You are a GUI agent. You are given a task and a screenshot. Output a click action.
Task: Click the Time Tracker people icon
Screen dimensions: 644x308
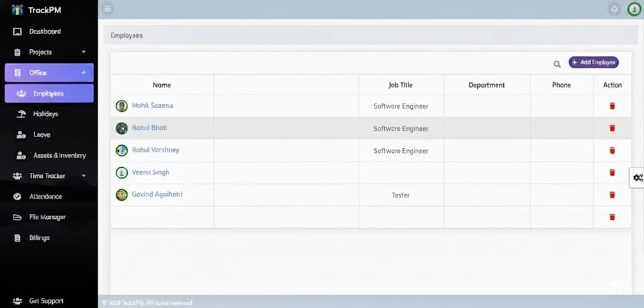click(17, 176)
